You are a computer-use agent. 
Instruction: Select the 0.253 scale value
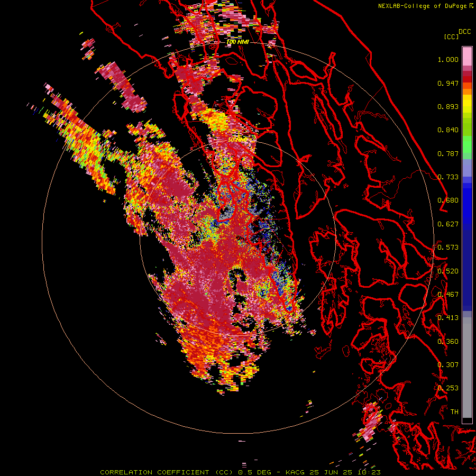tap(448, 388)
